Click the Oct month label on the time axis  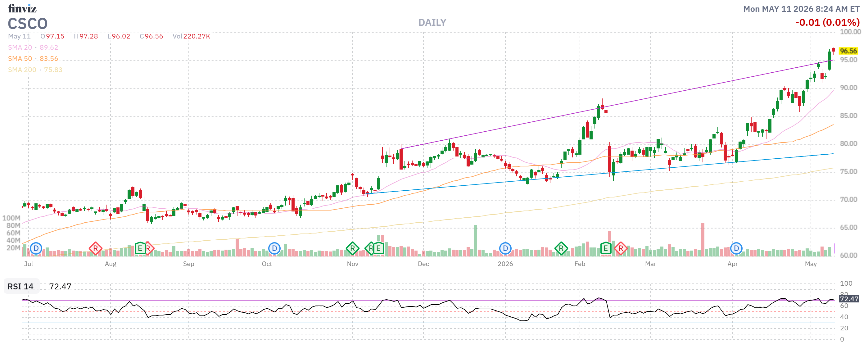pos(267,264)
